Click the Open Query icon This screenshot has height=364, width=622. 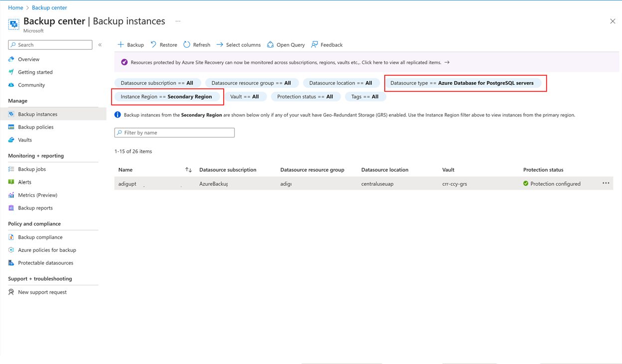pyautogui.click(x=270, y=45)
